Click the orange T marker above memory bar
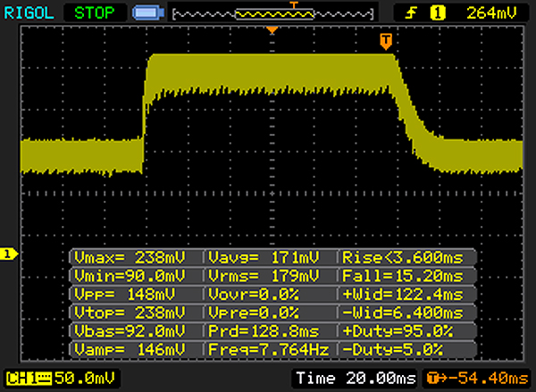This screenshot has width=536, height=392. pyautogui.click(x=294, y=4)
